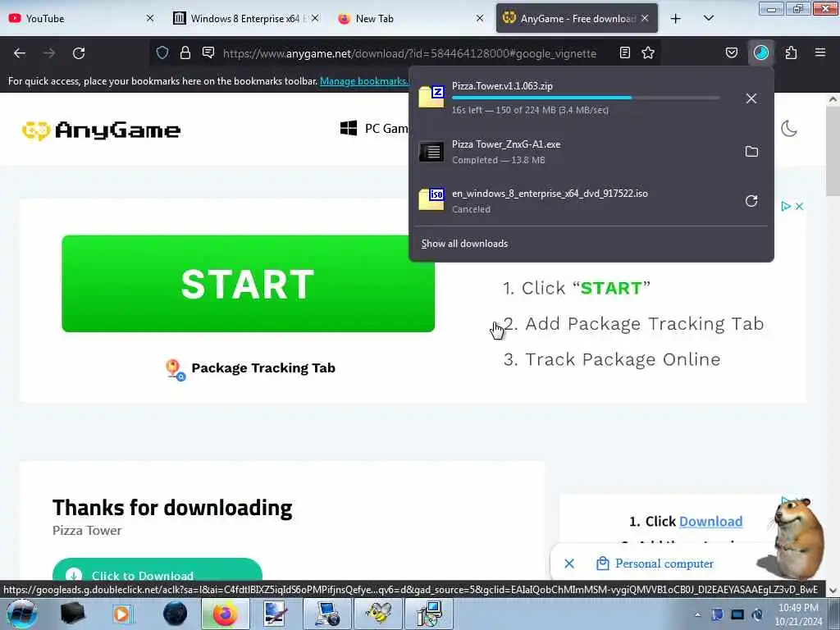Toggle reader view icon in the address bar
Image resolution: width=840 pixels, height=630 pixels.
[x=624, y=52]
